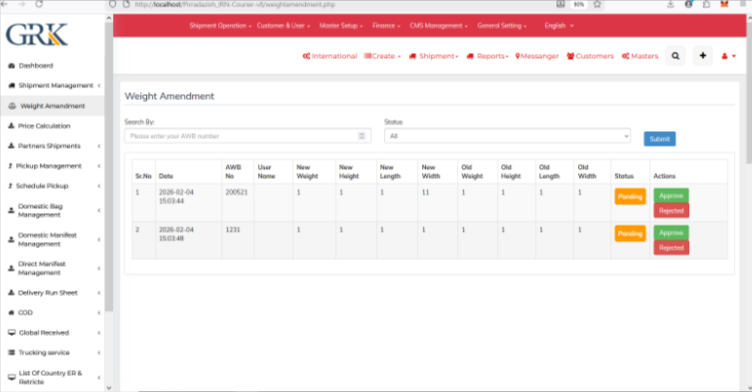Click the Reports truck icon
Viewport: 752px width, 392px height.
470,56
